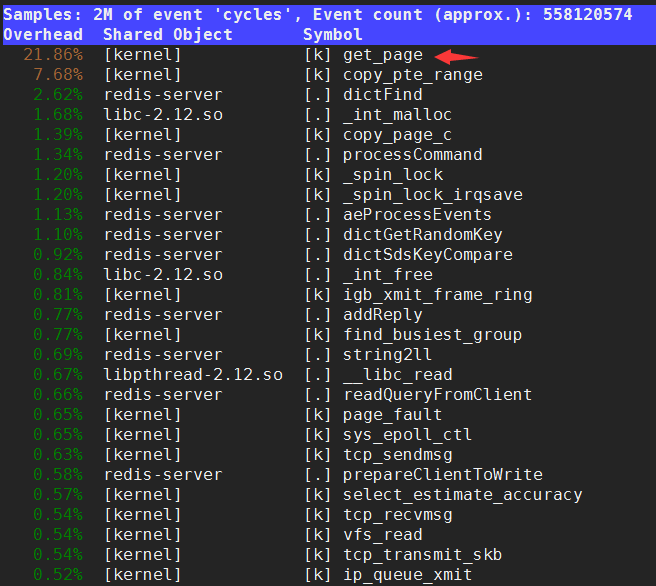
Task: Select the 21.86% overhead value
Action: pyautogui.click(x=54, y=55)
